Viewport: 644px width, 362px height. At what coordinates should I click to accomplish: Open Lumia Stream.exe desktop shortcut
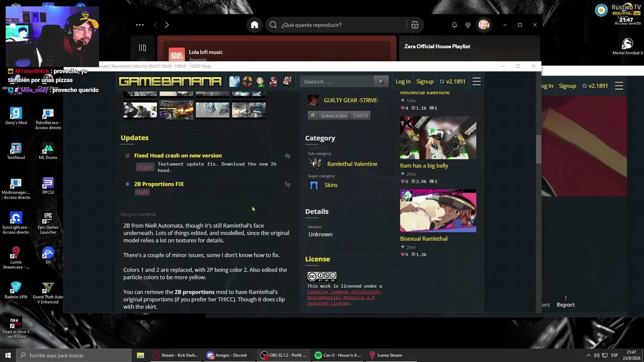pyautogui.click(x=16, y=258)
